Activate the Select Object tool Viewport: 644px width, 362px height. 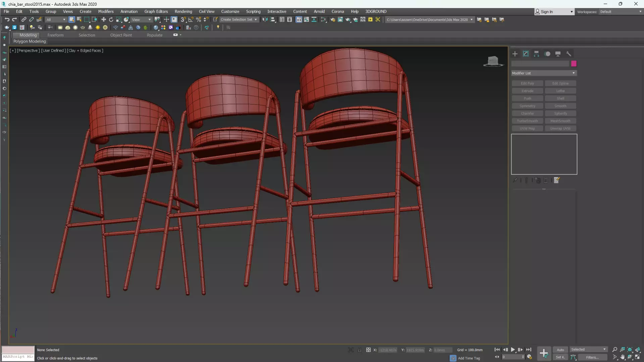click(x=71, y=19)
